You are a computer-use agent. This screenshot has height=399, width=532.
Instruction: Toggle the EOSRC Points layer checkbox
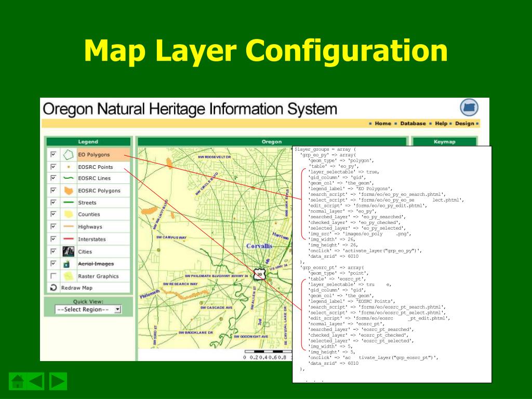(54, 167)
